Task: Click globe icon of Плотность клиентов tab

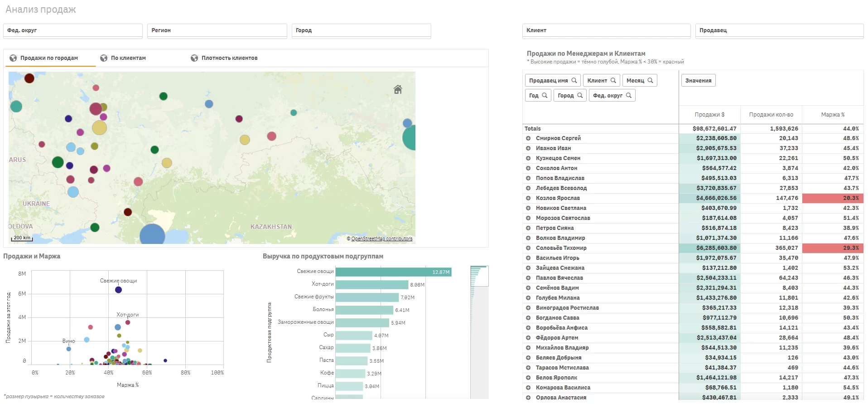Action: click(194, 58)
